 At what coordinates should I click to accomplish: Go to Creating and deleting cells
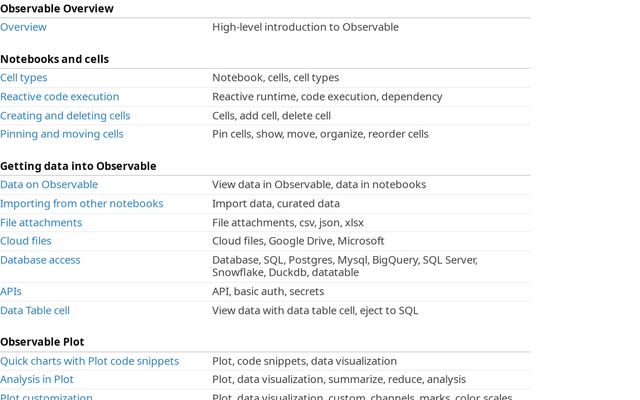click(x=65, y=116)
